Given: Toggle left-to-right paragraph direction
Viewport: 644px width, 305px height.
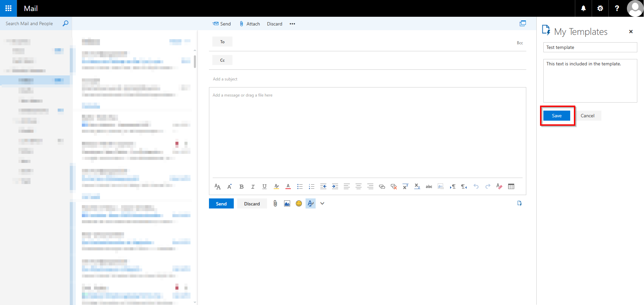Looking at the screenshot, I should coord(452,186).
